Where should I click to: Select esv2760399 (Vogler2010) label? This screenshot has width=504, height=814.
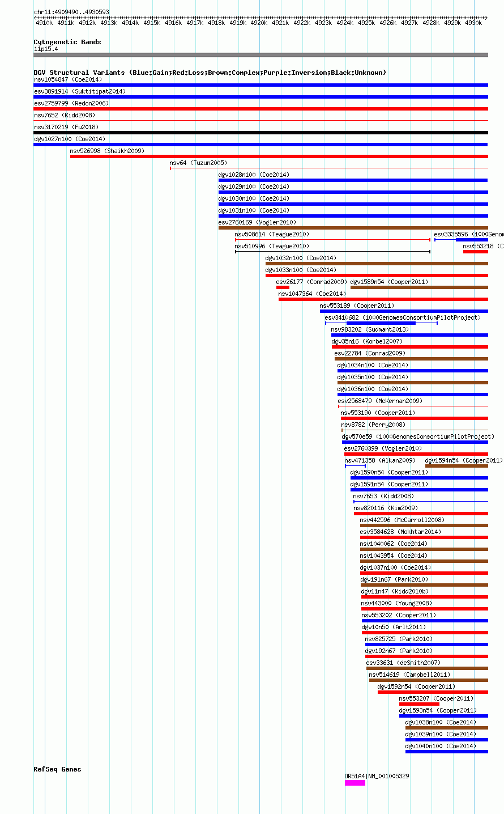point(383,448)
